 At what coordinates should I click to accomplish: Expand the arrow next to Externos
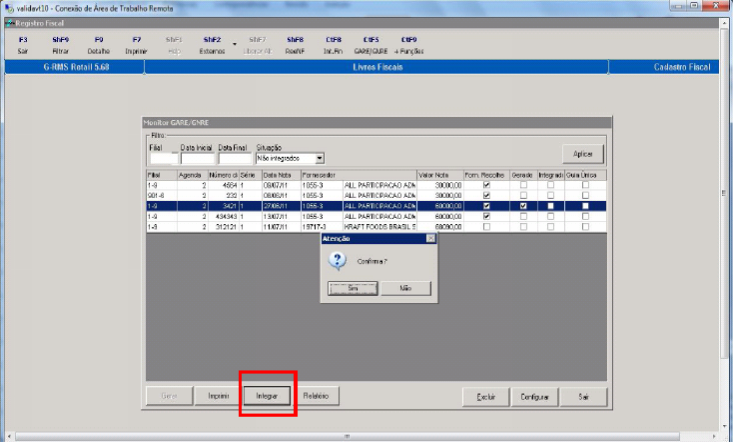coord(235,44)
